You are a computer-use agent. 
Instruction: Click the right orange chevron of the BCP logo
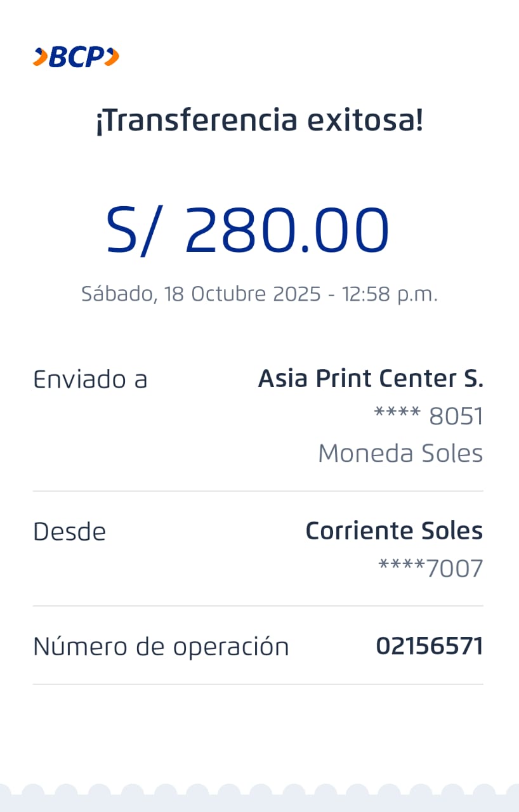[x=112, y=57]
